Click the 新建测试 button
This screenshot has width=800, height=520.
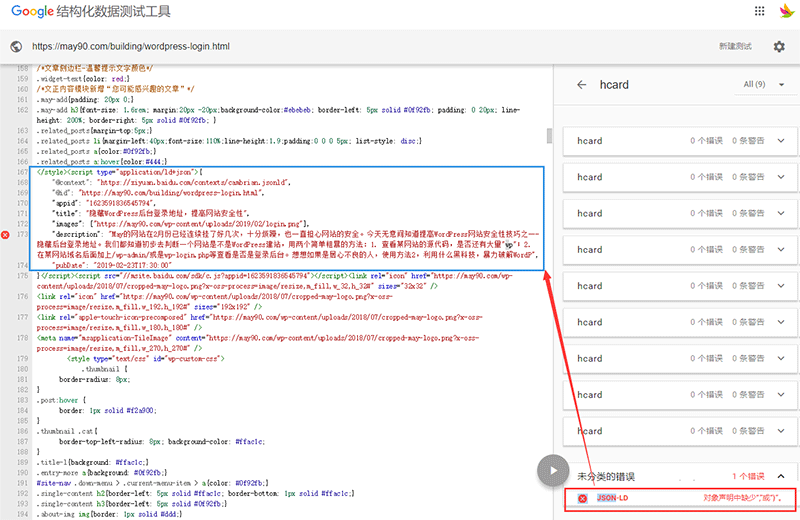click(735, 46)
